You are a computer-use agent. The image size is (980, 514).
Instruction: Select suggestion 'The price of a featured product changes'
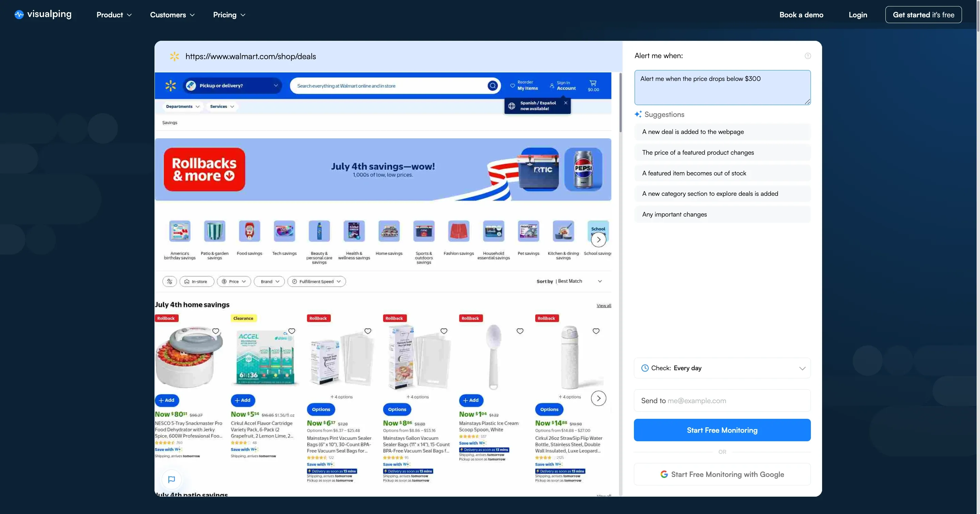[x=722, y=152]
